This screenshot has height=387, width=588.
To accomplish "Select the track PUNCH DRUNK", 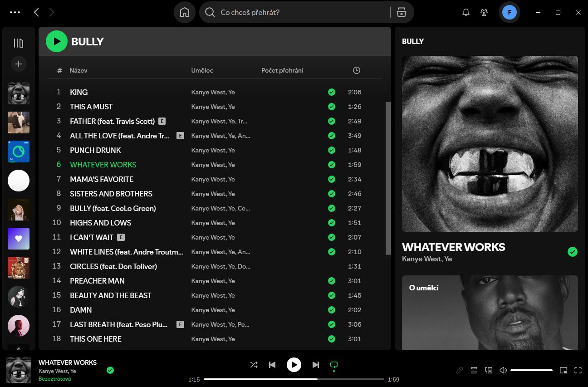I will point(95,150).
